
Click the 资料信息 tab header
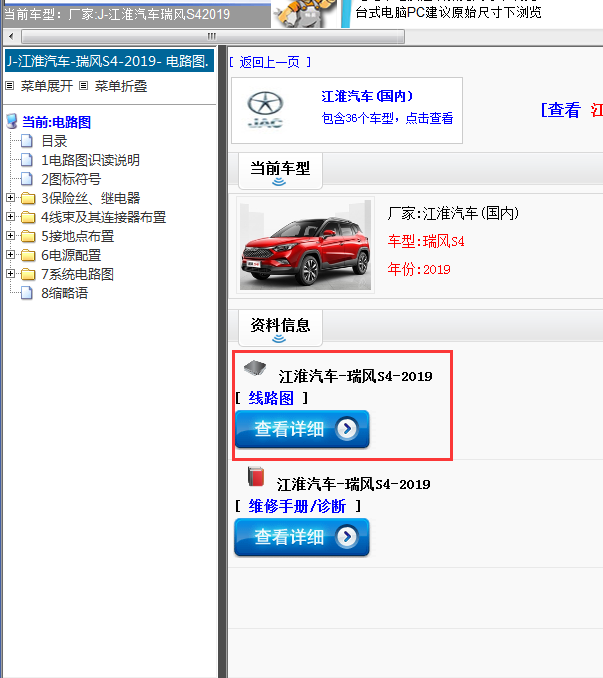coord(280,328)
